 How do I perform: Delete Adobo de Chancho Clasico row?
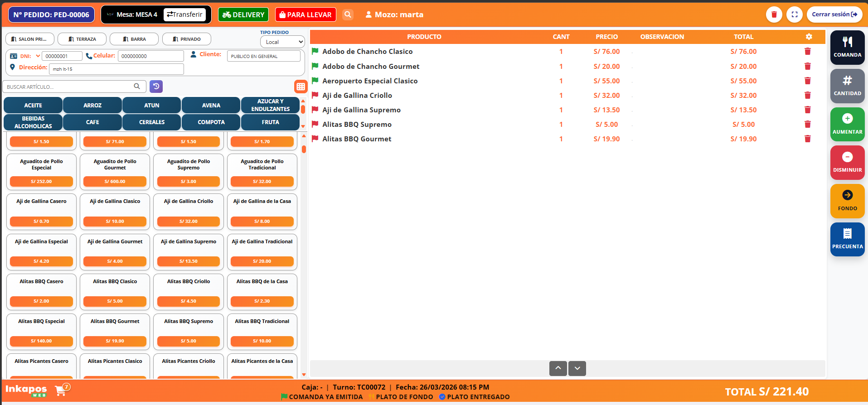[x=807, y=52]
